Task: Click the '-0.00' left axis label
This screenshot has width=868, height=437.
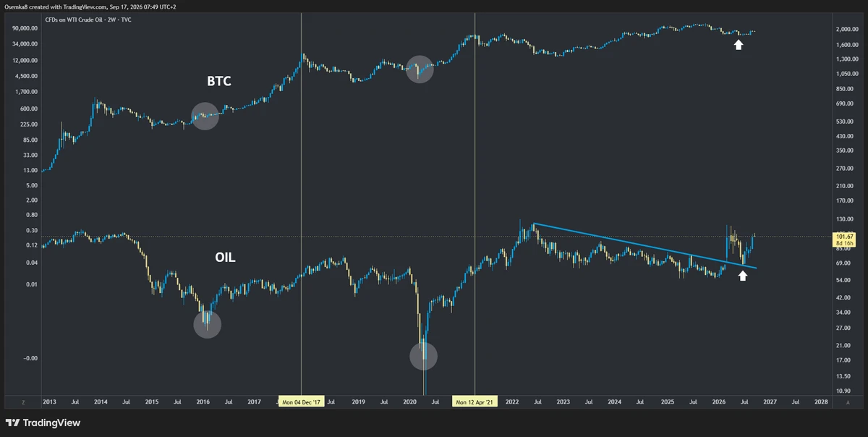Action: coord(30,358)
